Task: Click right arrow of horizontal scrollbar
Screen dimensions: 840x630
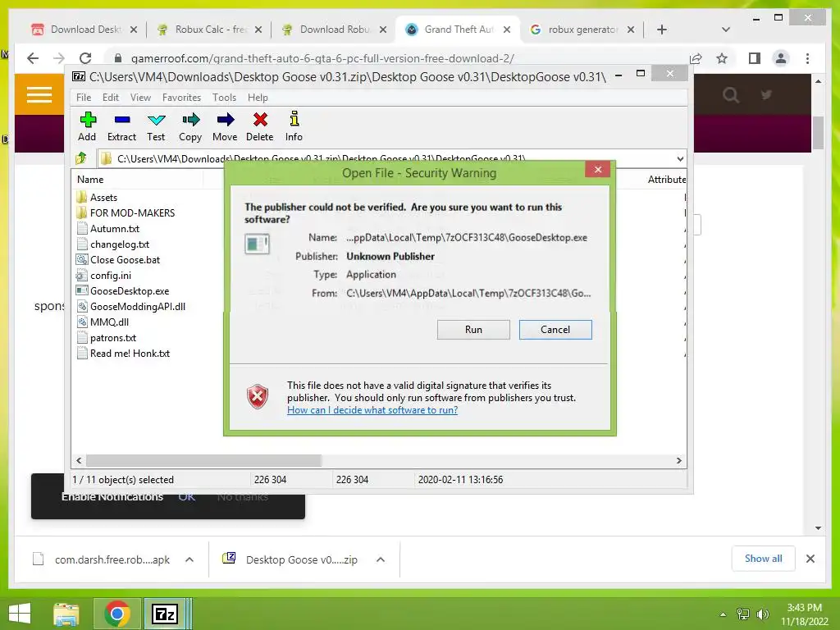Action: (678, 461)
